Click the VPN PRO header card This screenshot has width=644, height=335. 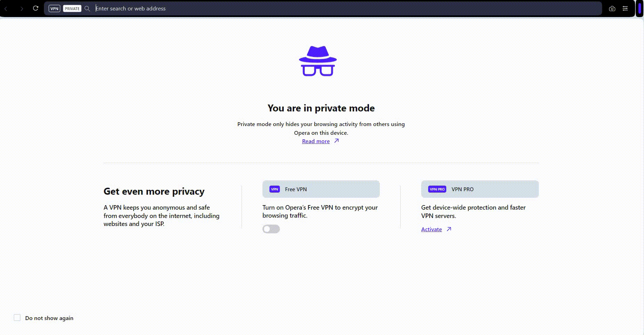tap(480, 189)
